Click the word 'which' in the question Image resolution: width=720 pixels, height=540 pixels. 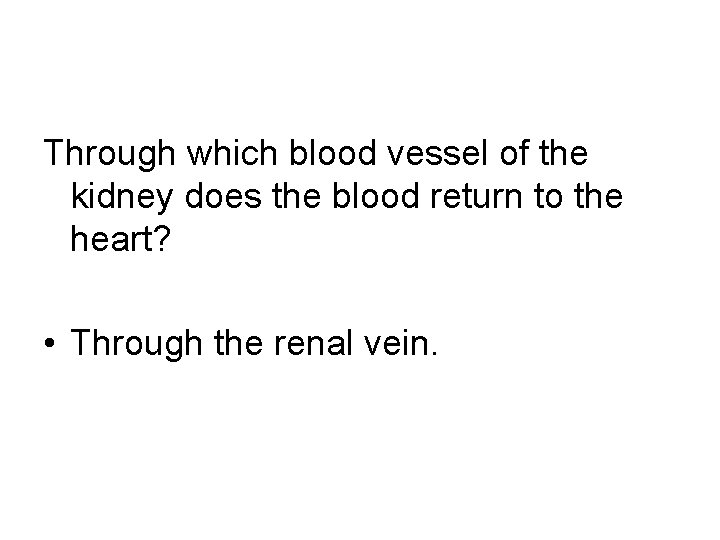point(232,152)
